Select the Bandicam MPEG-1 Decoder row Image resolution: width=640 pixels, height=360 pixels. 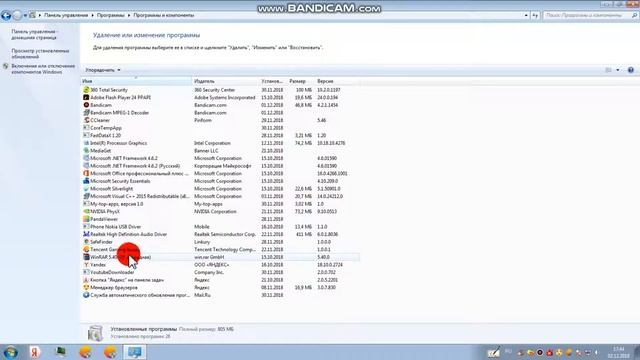[x=220, y=113]
